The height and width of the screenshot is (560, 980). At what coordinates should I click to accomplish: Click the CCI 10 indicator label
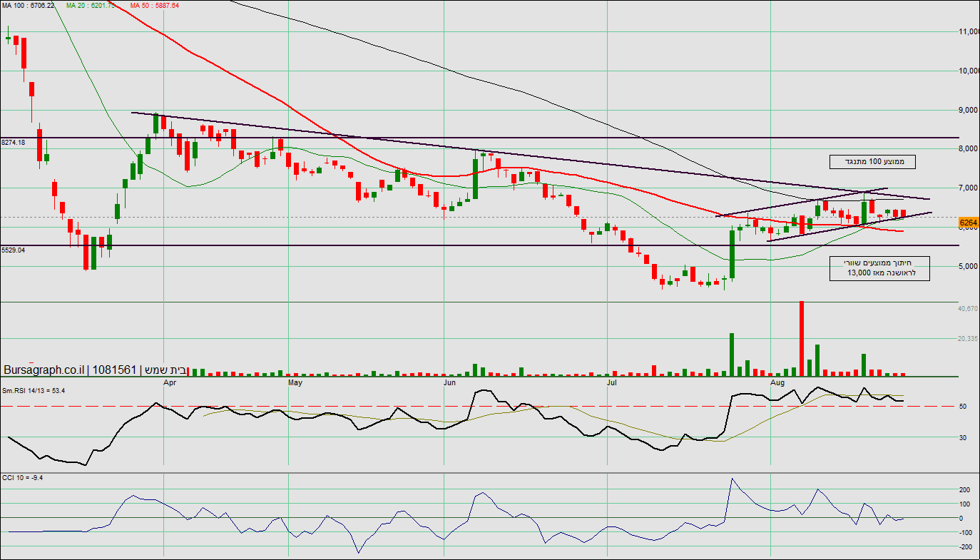tap(23, 477)
